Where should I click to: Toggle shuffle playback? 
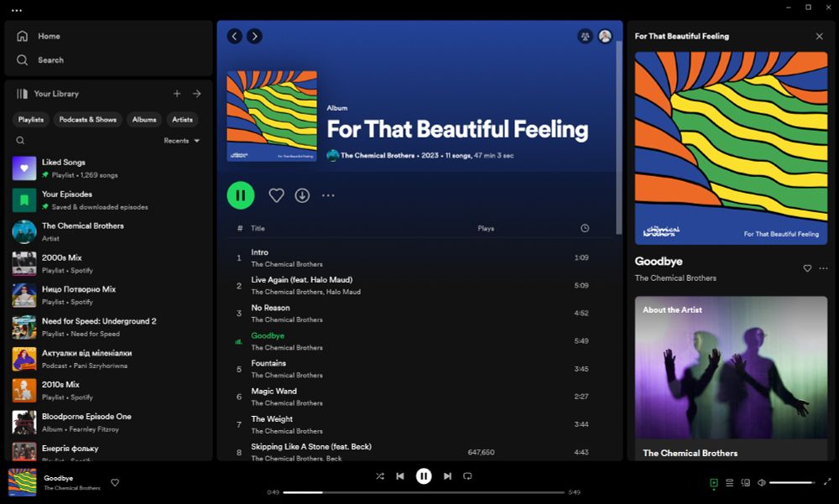[x=380, y=476]
